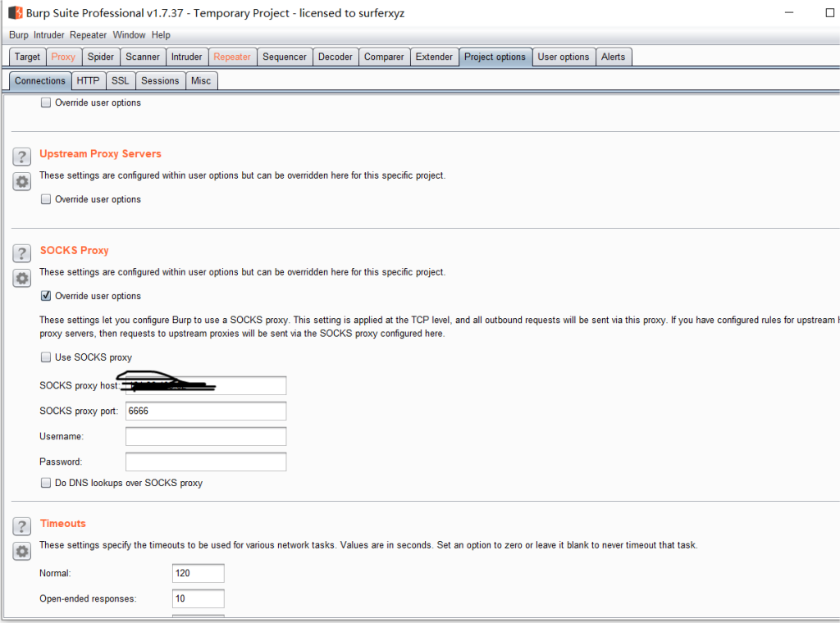
Task: Switch to the Repeater tab
Action: 232,57
